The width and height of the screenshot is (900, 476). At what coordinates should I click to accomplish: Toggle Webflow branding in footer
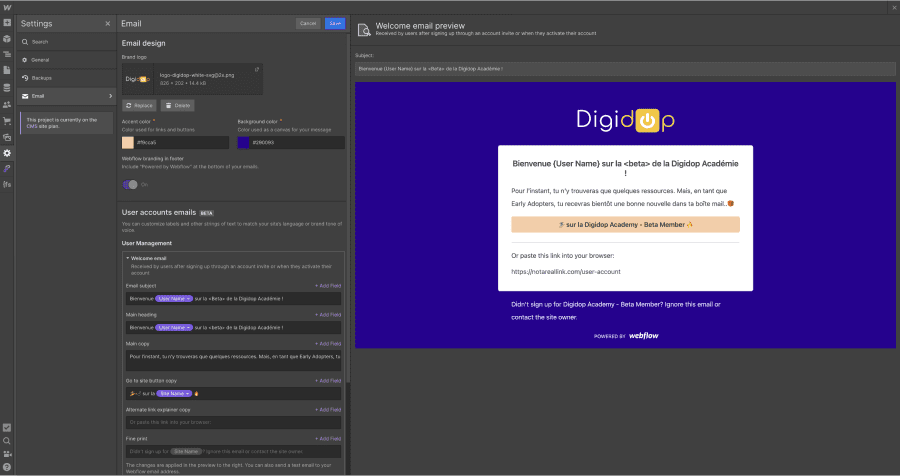(x=130, y=184)
